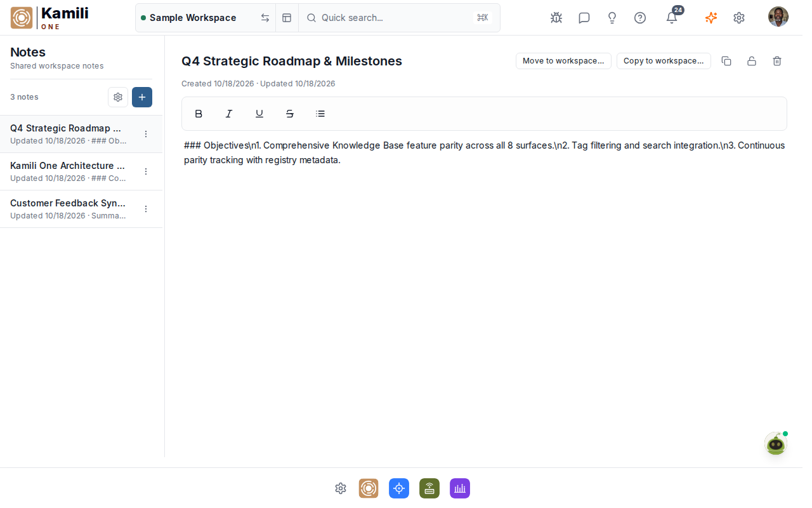Open options menu for Q4 Strategic Roadmap note

(x=146, y=134)
